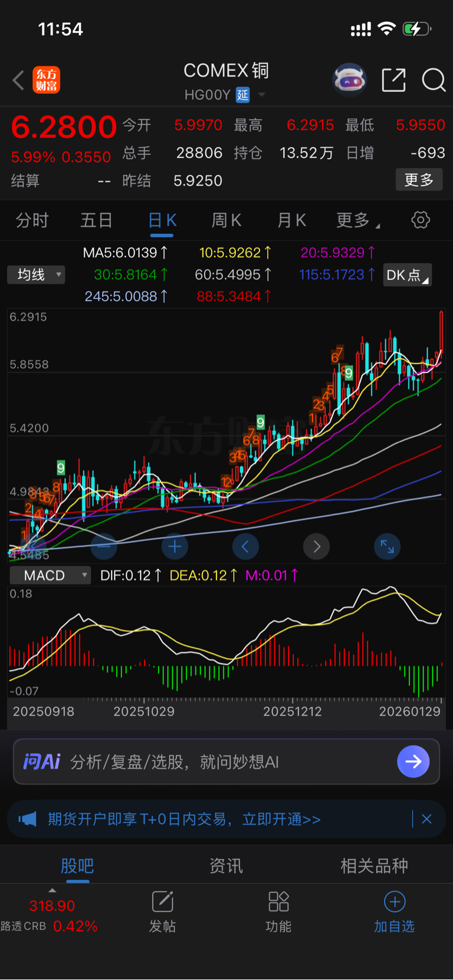
Task: Go back using the left arrow
Action: click(x=18, y=80)
